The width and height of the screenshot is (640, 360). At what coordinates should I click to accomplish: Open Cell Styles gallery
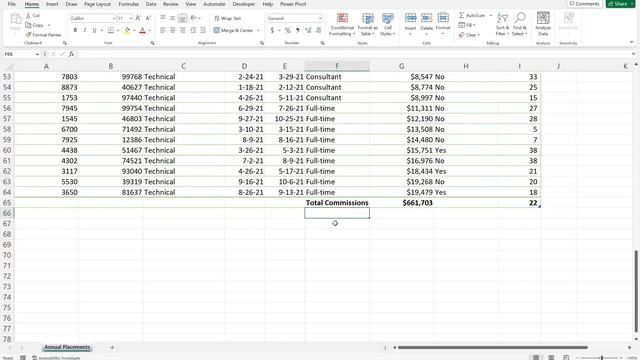tap(388, 24)
